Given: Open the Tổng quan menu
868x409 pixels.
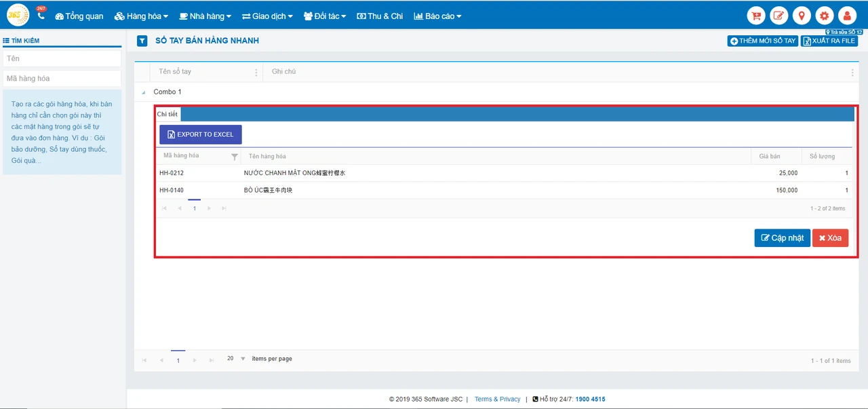Looking at the screenshot, I should tap(79, 16).
